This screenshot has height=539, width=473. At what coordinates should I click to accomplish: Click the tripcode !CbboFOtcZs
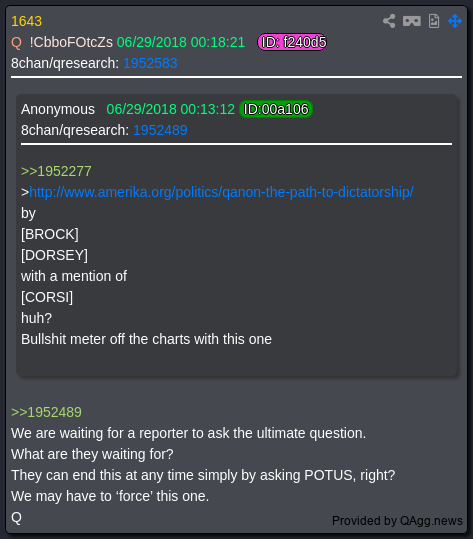pos(71,42)
